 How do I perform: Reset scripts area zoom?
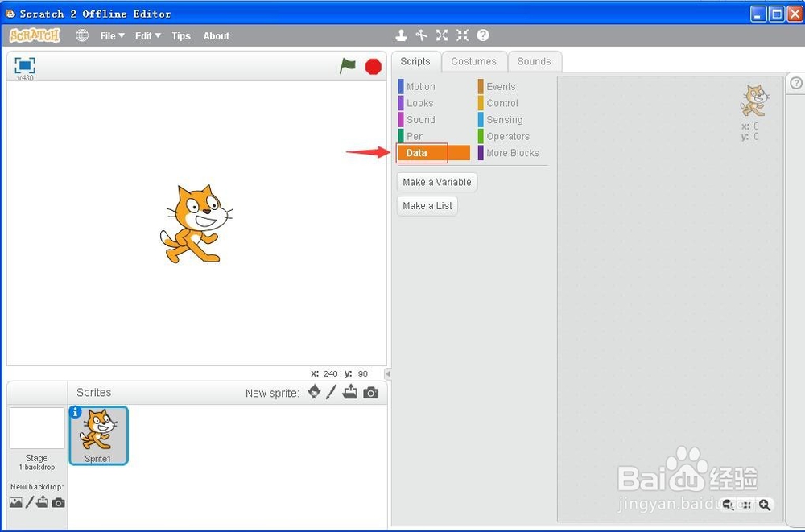(746, 505)
